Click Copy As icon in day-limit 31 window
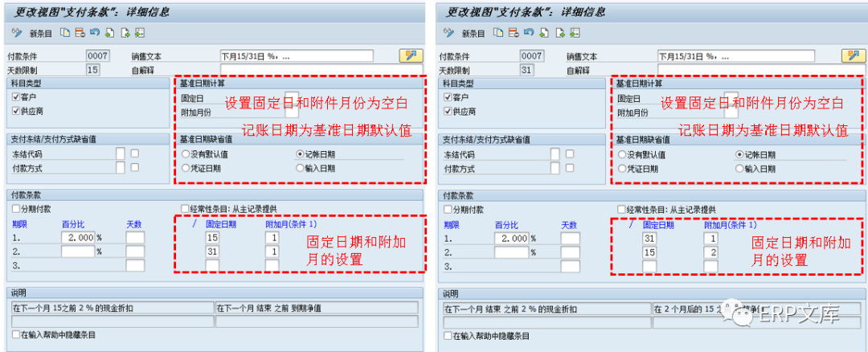868x352 pixels. pos(499,33)
